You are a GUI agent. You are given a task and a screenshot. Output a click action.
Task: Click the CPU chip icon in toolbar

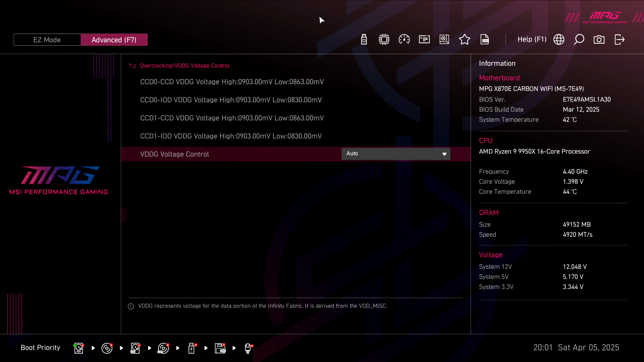click(384, 40)
